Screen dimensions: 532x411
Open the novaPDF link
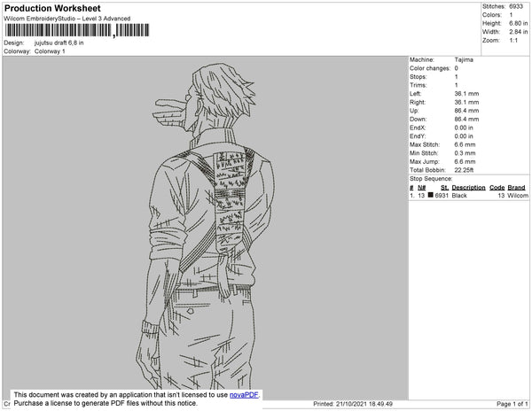(x=244, y=395)
